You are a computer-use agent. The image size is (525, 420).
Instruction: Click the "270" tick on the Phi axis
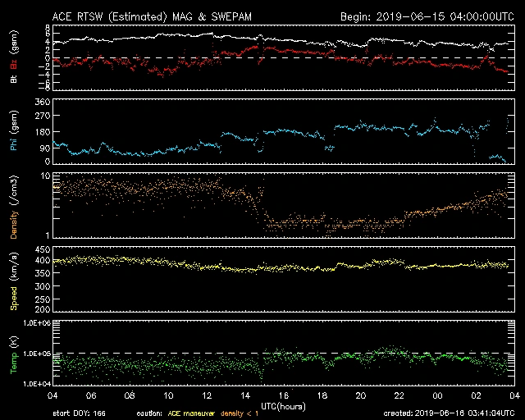[43, 116]
